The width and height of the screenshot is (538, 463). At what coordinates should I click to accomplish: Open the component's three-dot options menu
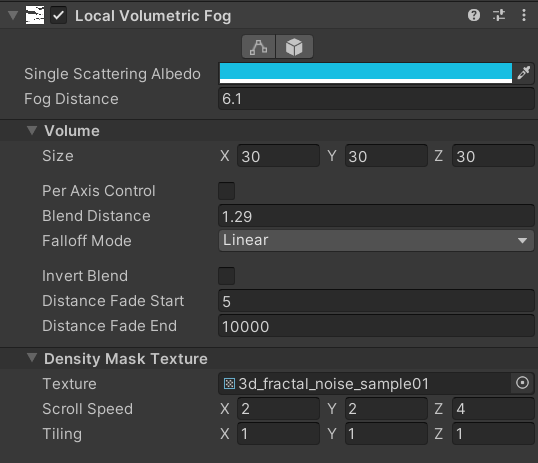point(524,15)
